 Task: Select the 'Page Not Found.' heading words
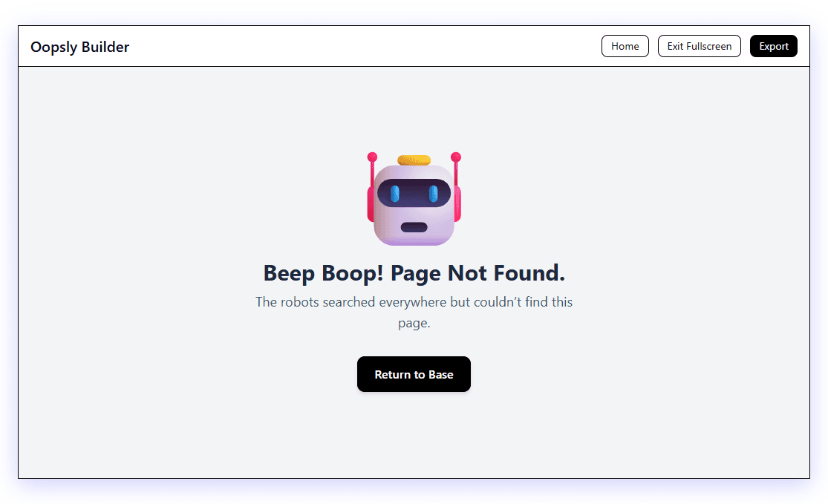coord(478,273)
